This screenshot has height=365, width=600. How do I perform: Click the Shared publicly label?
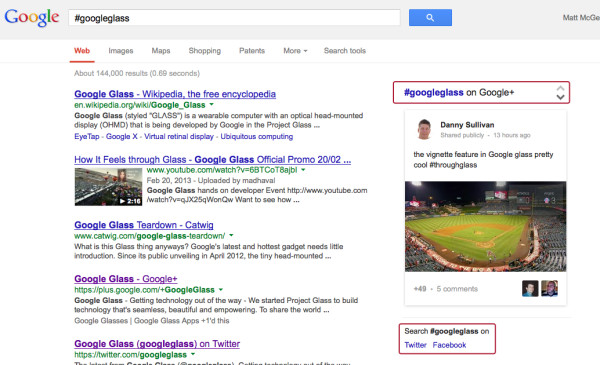462,135
